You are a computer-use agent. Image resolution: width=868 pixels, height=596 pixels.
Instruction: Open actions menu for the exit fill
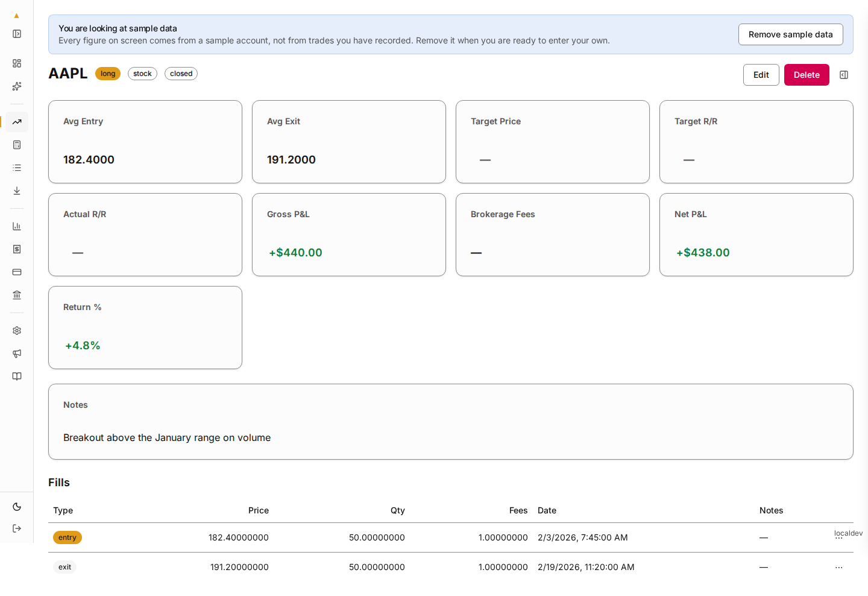point(839,567)
